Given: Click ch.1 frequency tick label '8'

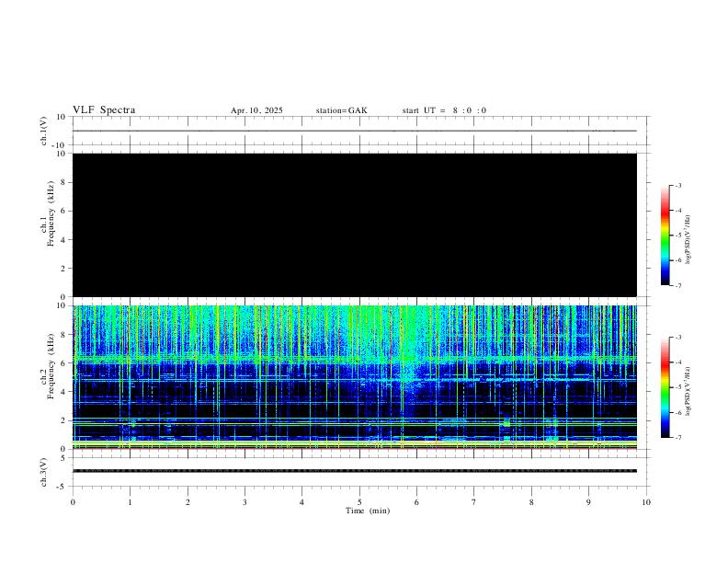Looking at the screenshot, I should (x=64, y=182).
